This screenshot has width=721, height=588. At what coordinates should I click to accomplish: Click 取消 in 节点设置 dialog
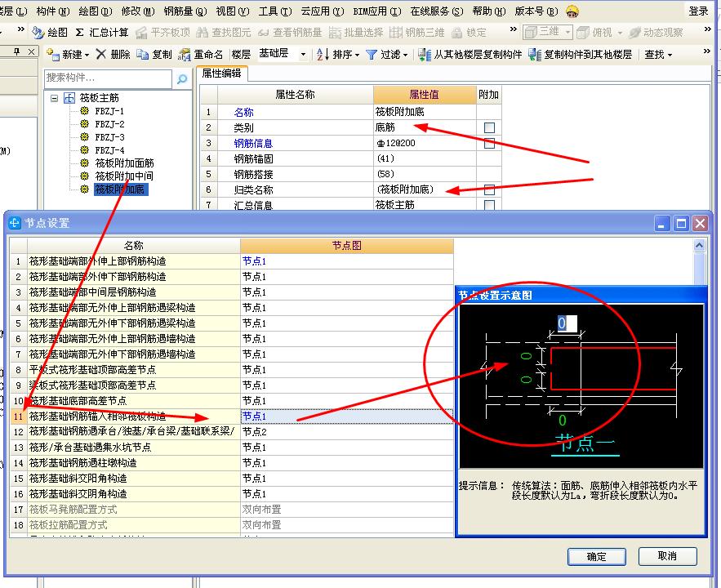click(x=667, y=556)
